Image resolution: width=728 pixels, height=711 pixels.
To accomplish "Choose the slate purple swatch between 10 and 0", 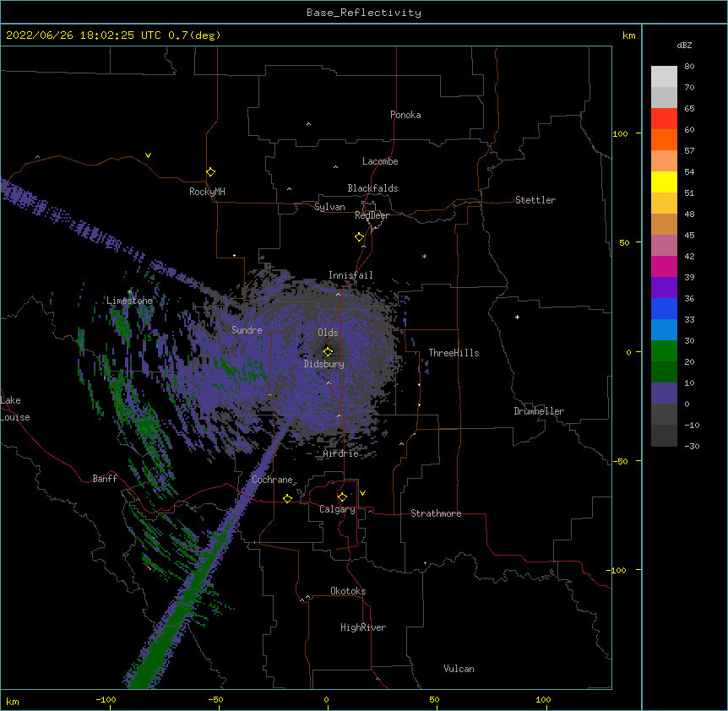I will [664, 393].
